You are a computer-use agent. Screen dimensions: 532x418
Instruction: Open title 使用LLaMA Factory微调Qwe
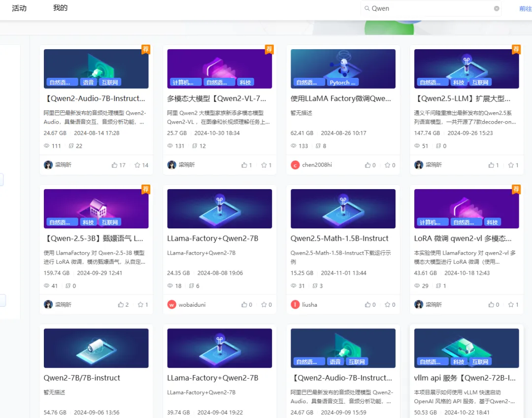[341, 98]
